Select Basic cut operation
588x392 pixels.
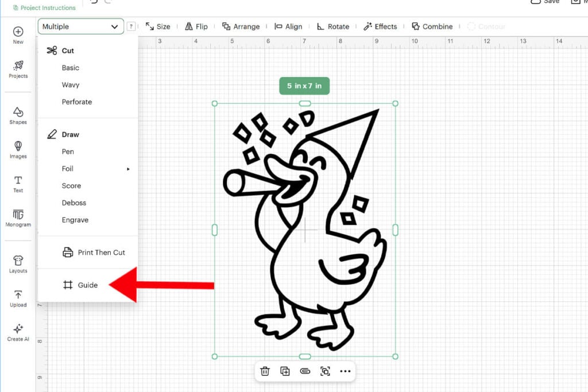coord(71,68)
